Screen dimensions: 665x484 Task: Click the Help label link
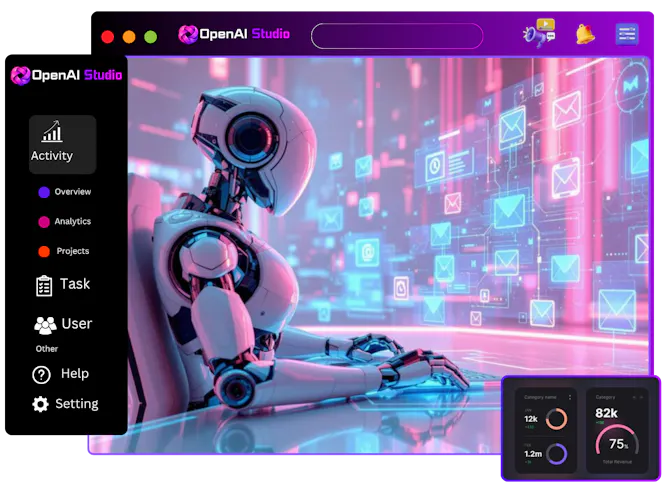pyautogui.click(x=75, y=373)
